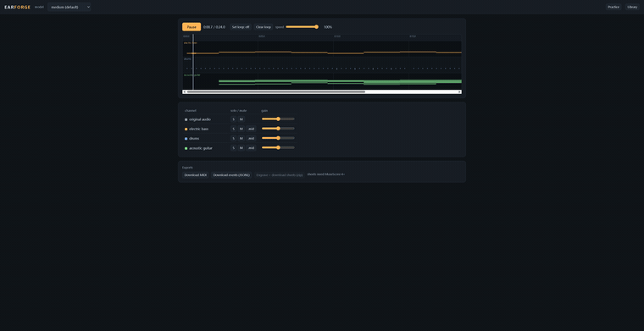Click the 100% speed value

click(x=328, y=27)
